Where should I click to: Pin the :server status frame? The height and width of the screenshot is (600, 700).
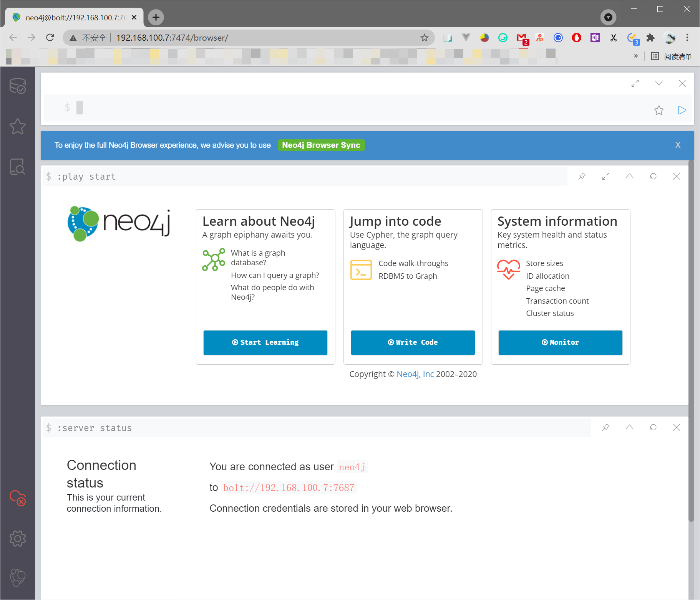606,427
